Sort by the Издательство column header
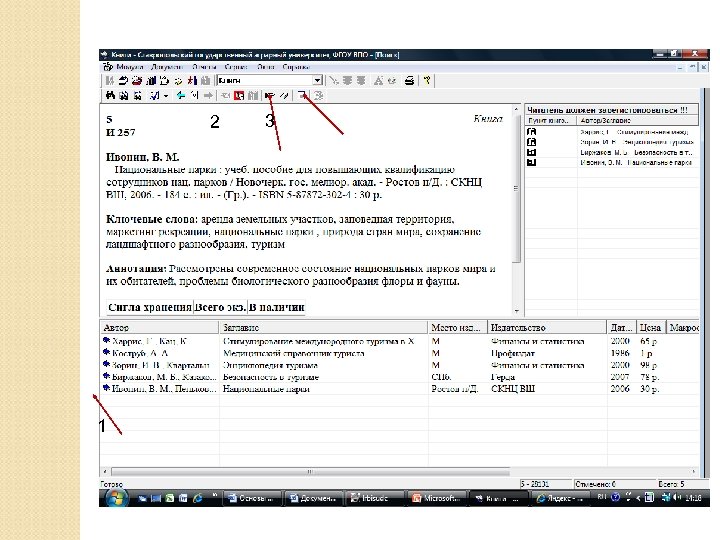 point(547,327)
